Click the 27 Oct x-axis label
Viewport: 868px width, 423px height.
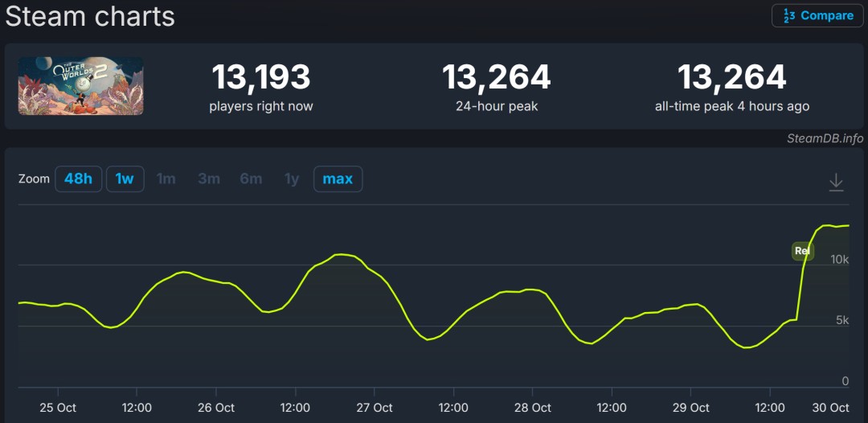[374, 408]
